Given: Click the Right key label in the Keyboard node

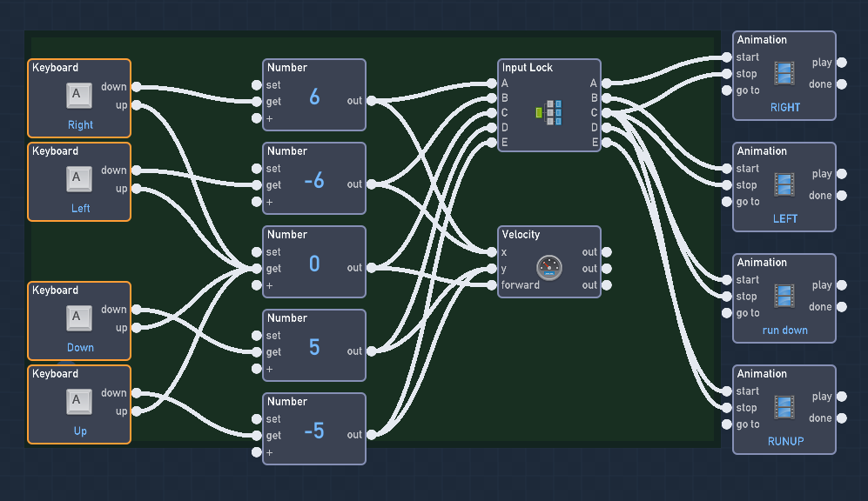Looking at the screenshot, I should pos(80,125).
